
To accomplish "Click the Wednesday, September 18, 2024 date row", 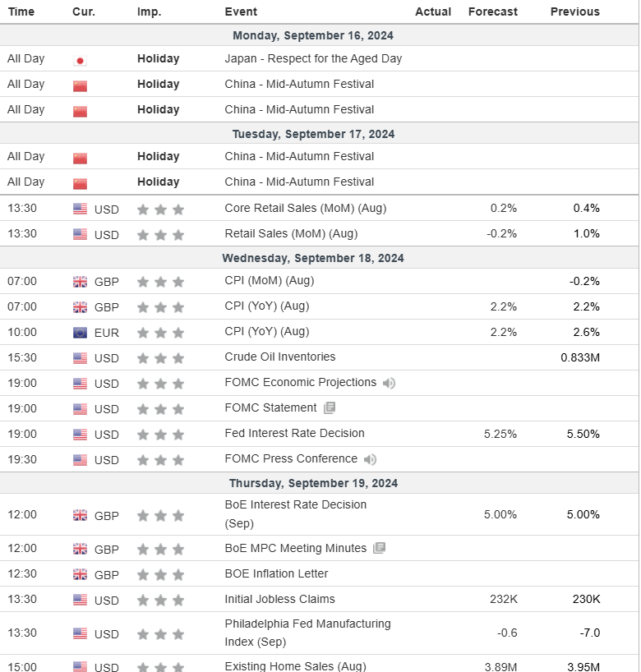I will [x=312, y=258].
